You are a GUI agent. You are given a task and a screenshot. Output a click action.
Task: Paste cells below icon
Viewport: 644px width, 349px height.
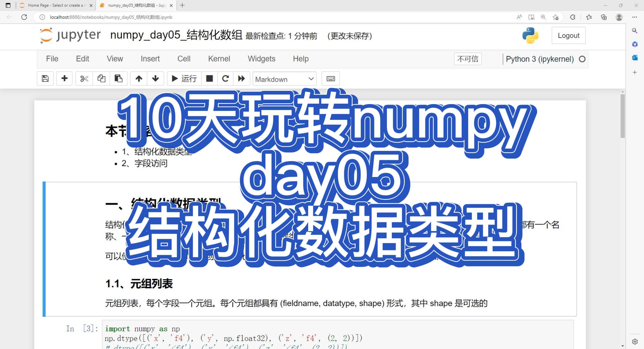(x=118, y=79)
